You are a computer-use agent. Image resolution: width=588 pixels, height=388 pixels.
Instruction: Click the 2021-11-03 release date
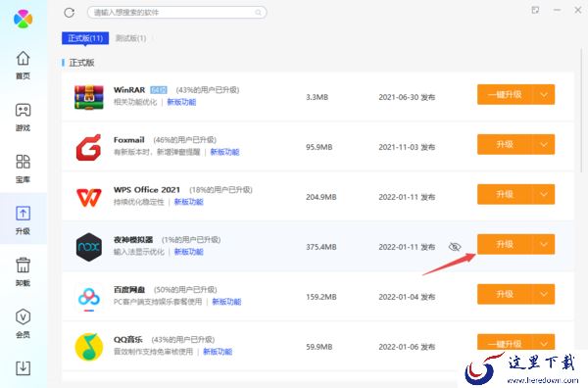[x=398, y=147]
